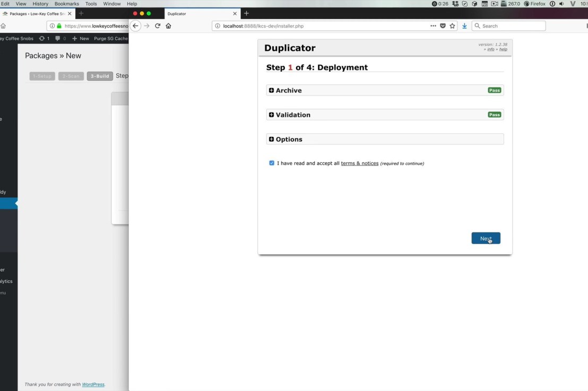Expand the Validation section
Viewport: 588px width, 391px height.
click(272, 115)
